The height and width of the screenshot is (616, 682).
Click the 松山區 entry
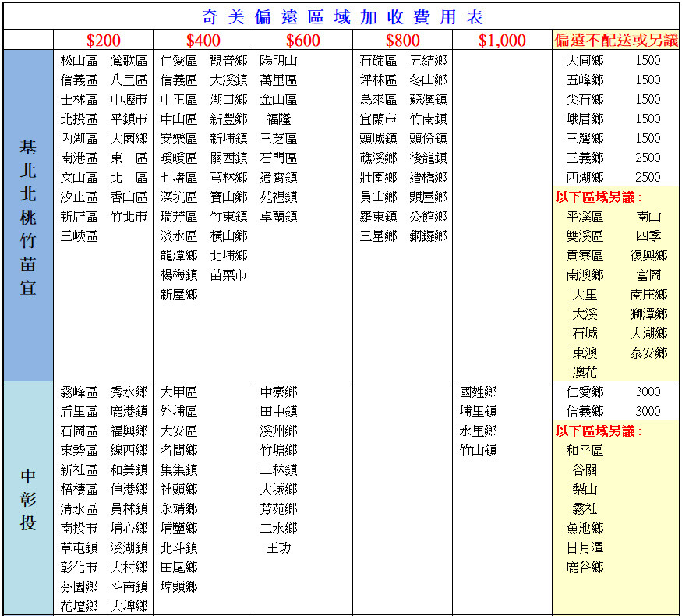79,61
